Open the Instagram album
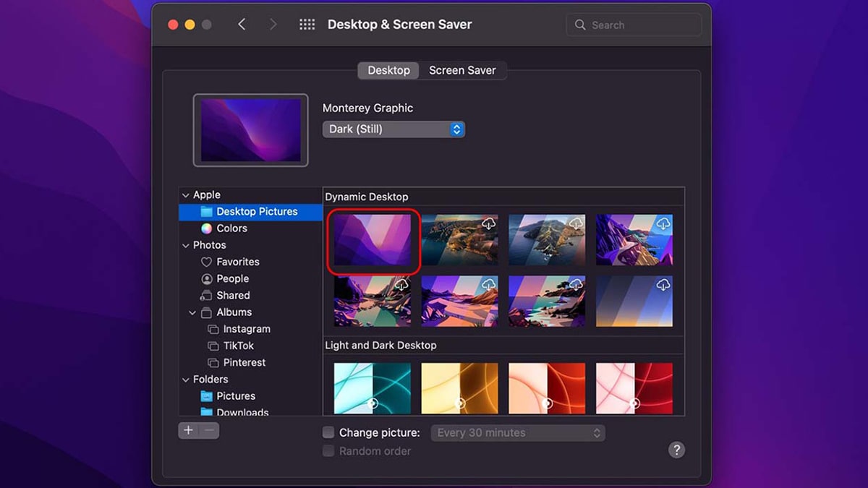The height and width of the screenshot is (488, 868). pyautogui.click(x=246, y=329)
